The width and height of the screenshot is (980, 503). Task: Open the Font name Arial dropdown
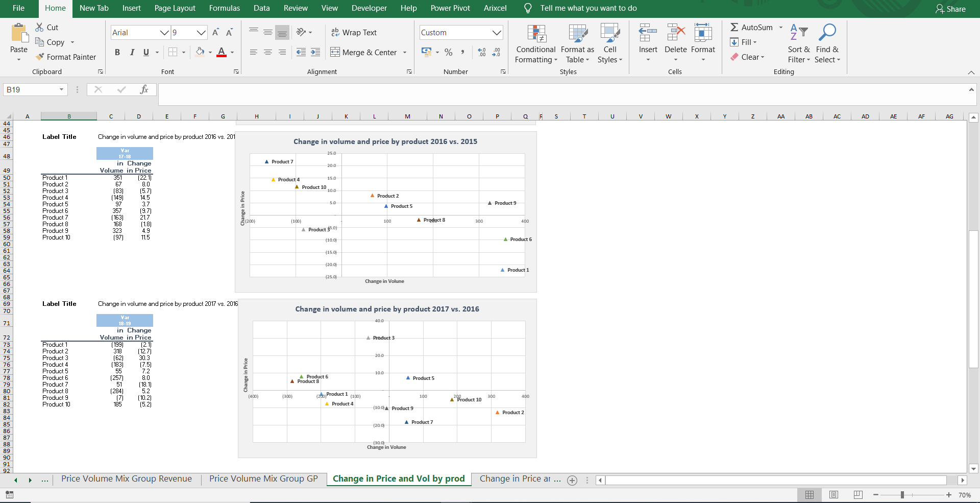click(x=164, y=33)
